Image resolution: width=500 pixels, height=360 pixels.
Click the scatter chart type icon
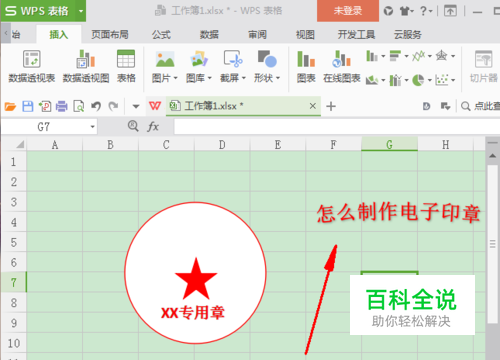point(442,80)
